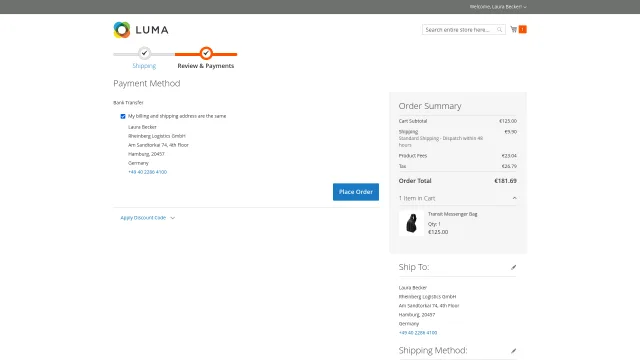Click the Bank Transfer payment method label

128,103
